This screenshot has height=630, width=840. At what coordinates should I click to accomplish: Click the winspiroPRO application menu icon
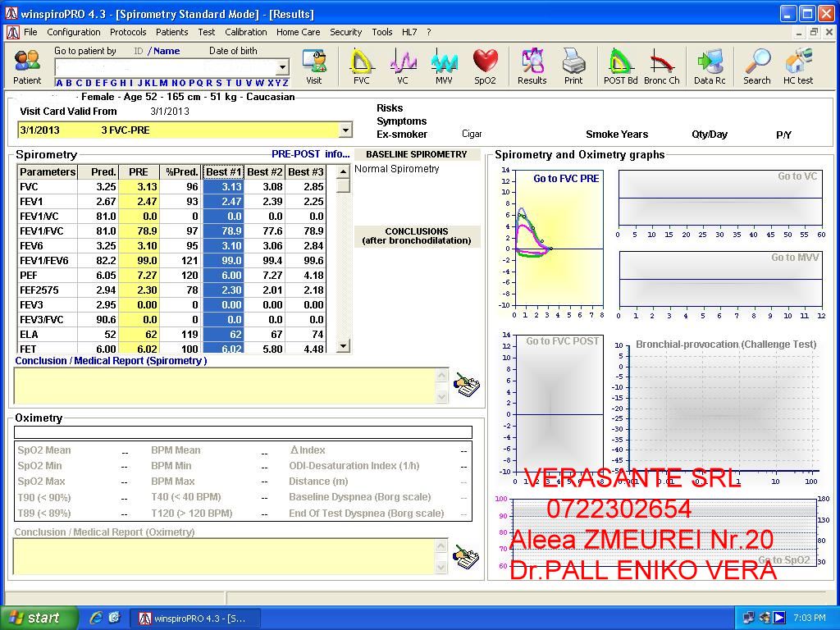tap(13, 32)
